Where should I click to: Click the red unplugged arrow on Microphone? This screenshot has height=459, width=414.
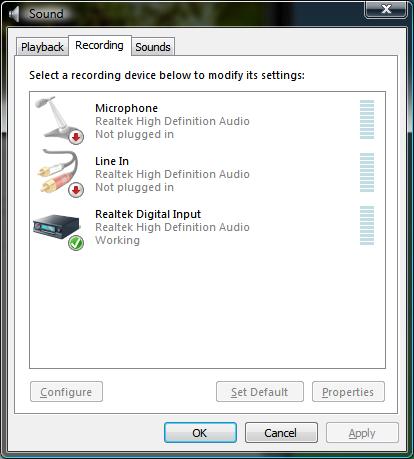click(x=76, y=137)
